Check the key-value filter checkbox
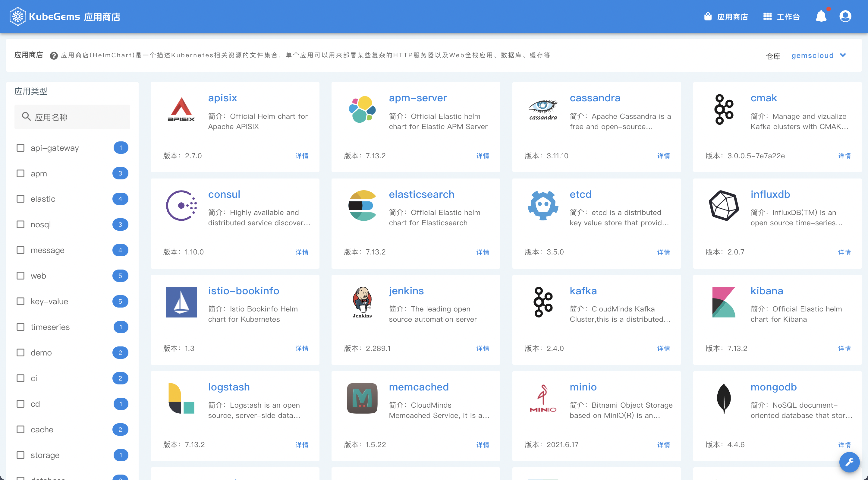The image size is (868, 480). (20, 301)
